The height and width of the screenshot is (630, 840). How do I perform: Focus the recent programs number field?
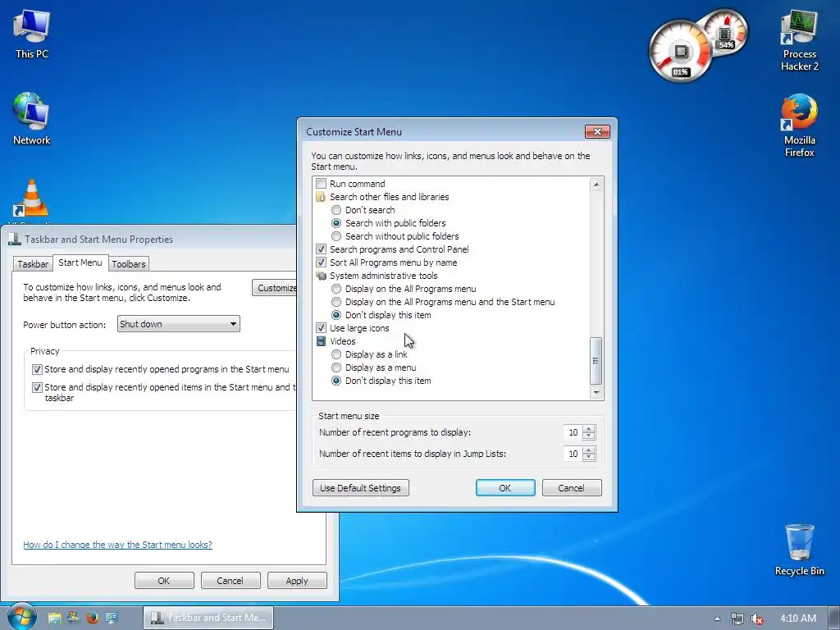pos(573,432)
